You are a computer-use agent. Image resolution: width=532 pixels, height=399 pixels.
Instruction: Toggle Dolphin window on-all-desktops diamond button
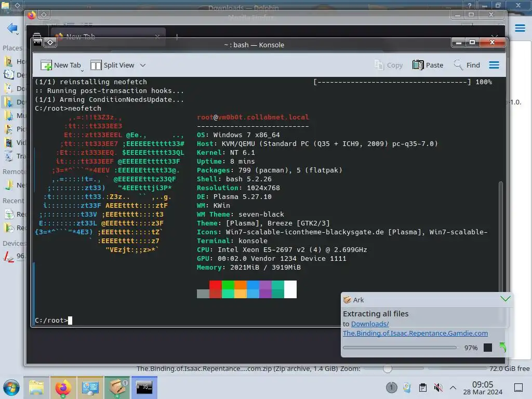(x=18, y=5)
